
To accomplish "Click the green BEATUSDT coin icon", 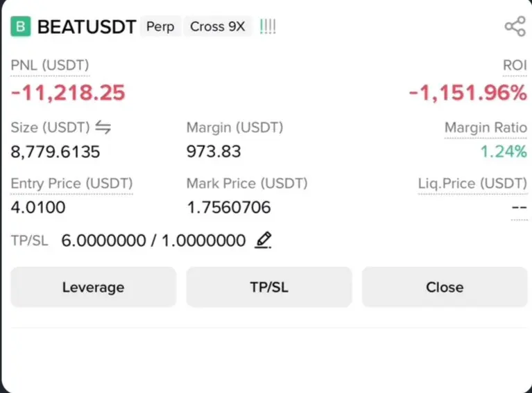I will [x=21, y=27].
